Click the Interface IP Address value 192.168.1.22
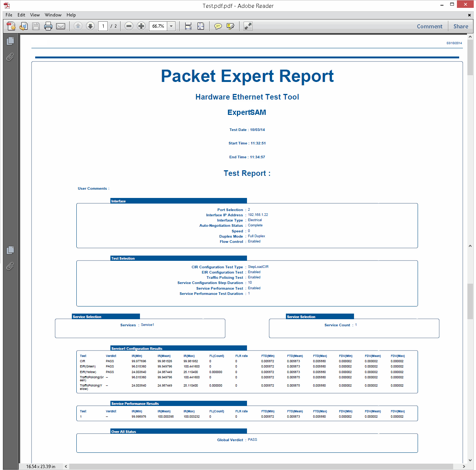 point(258,215)
